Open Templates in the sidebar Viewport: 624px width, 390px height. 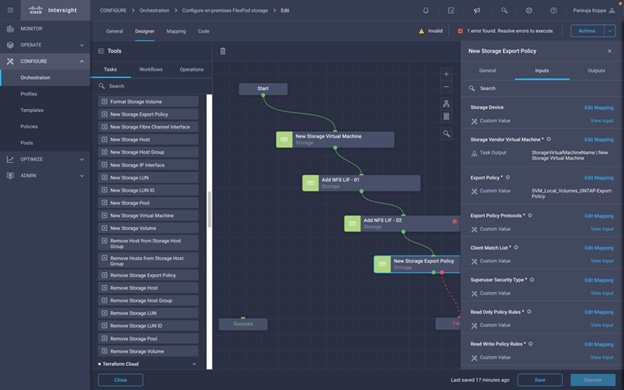tap(32, 110)
